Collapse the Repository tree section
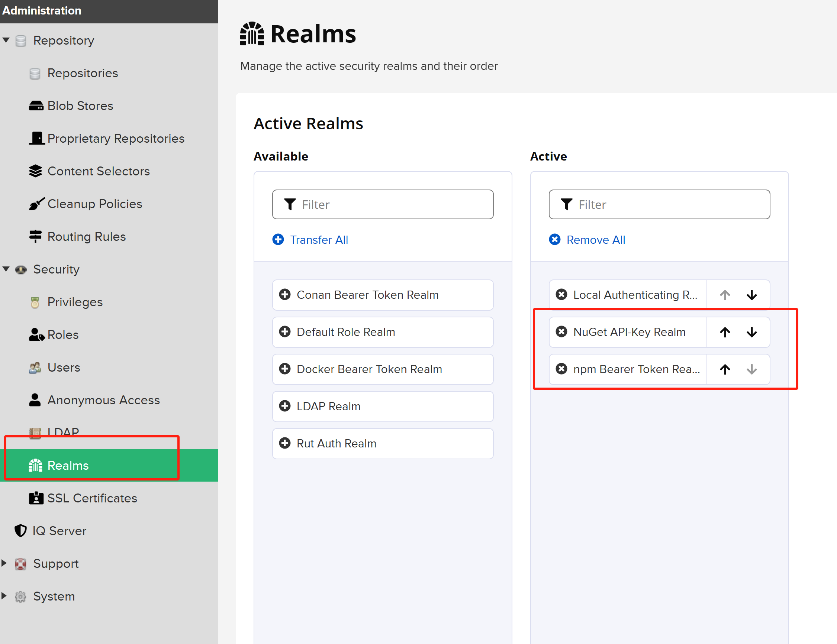837x644 pixels. tap(6, 40)
